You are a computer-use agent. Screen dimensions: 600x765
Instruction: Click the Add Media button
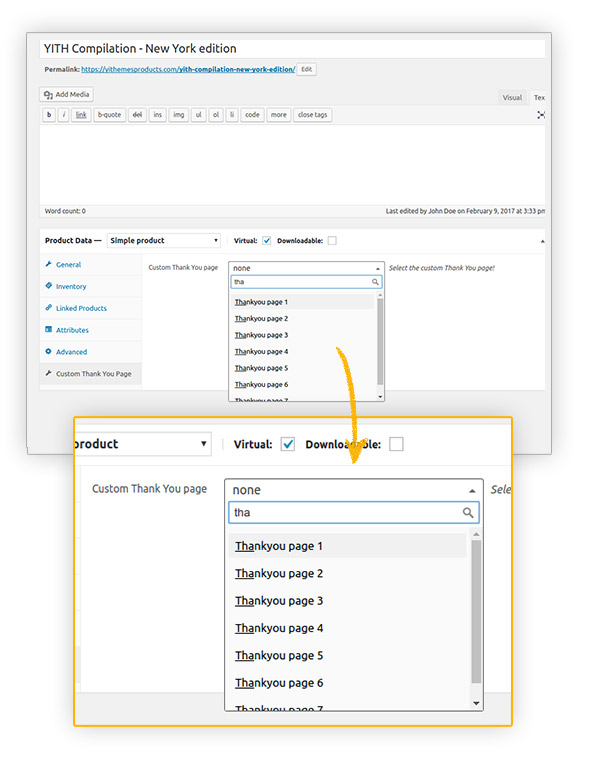pyautogui.click(x=66, y=94)
